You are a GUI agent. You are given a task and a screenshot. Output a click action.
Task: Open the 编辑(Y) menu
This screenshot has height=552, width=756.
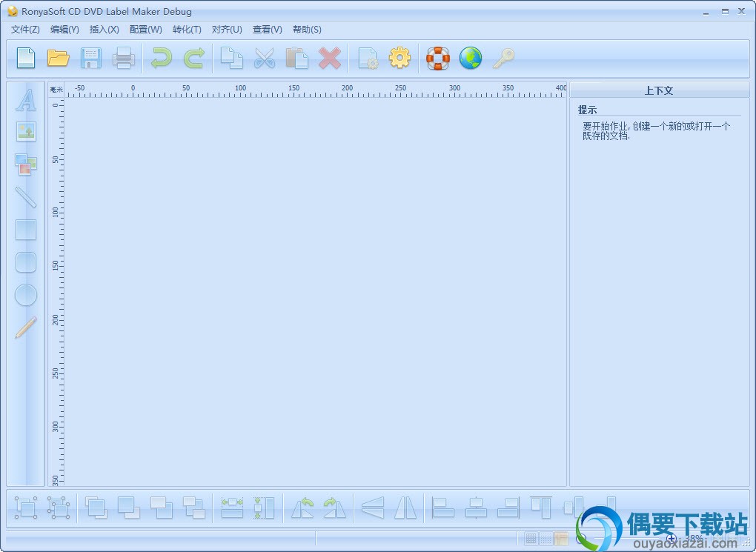pyautogui.click(x=64, y=30)
